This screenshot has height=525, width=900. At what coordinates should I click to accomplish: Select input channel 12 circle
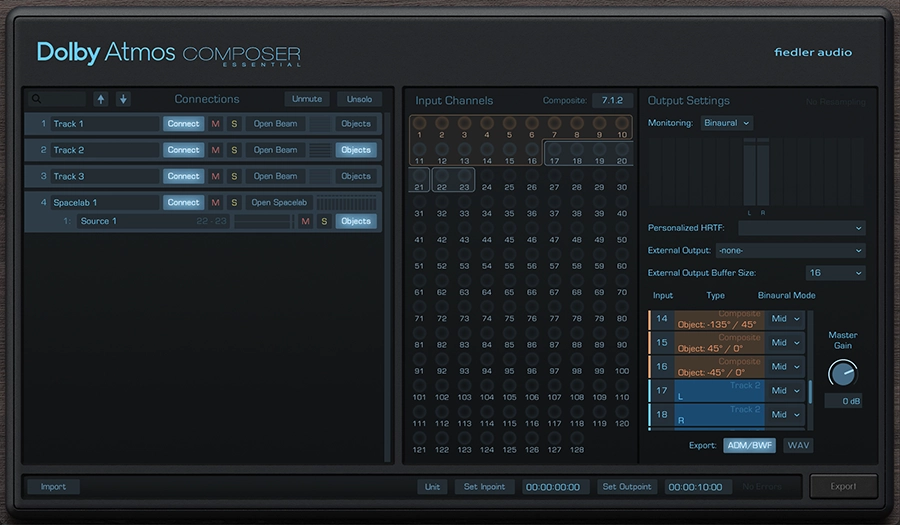click(442, 149)
